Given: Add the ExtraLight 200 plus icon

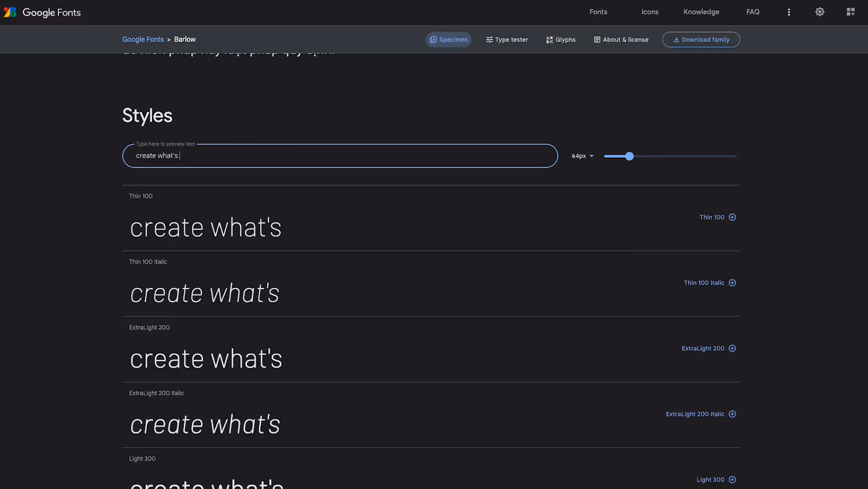Looking at the screenshot, I should [x=732, y=349].
